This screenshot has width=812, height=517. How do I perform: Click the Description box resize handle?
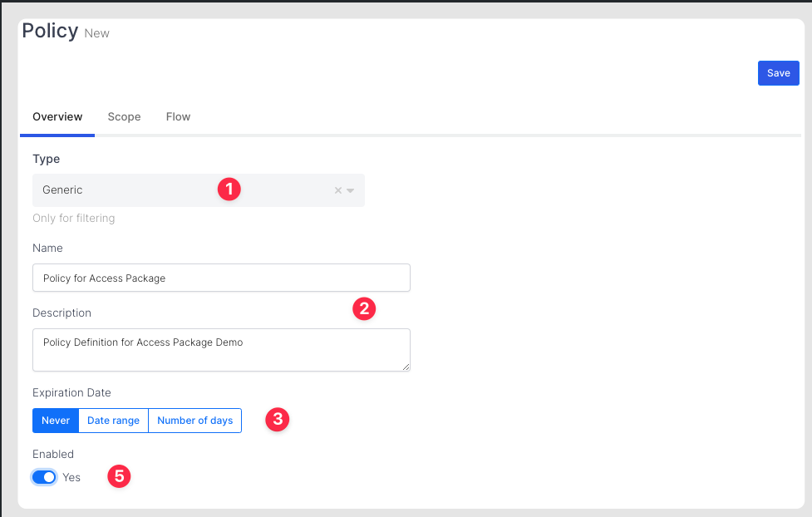point(406,367)
